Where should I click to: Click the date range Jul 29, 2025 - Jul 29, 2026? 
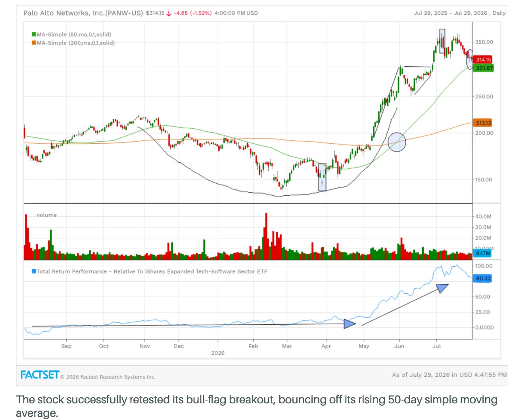point(450,13)
